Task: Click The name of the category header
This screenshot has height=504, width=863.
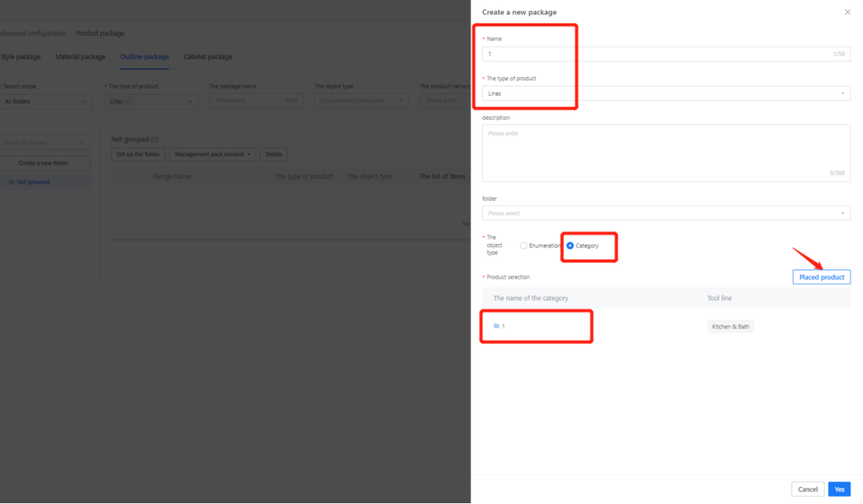Action: pyautogui.click(x=530, y=298)
